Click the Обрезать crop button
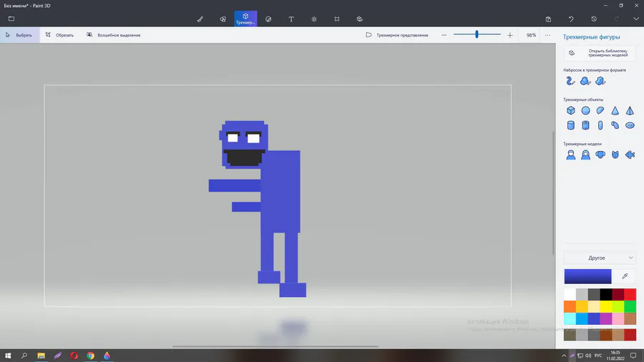644x362 pixels. [x=59, y=35]
